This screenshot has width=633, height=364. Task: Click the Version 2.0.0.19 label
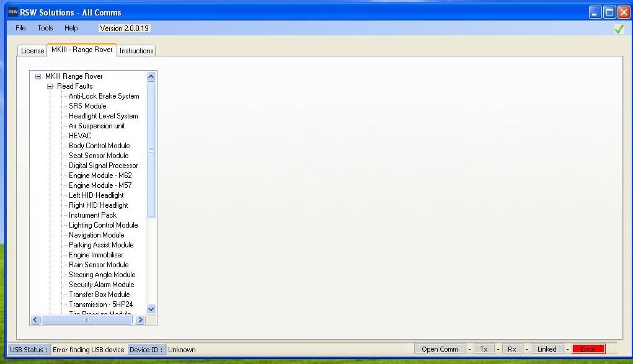pos(125,29)
